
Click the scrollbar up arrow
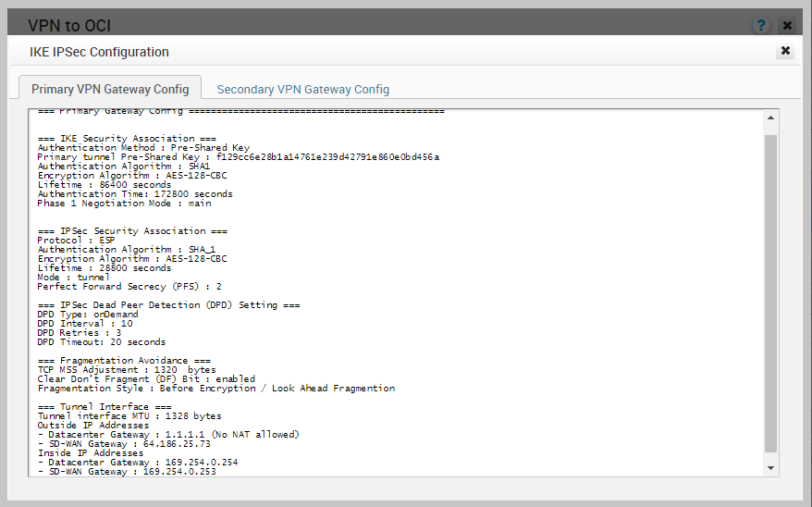[771, 119]
